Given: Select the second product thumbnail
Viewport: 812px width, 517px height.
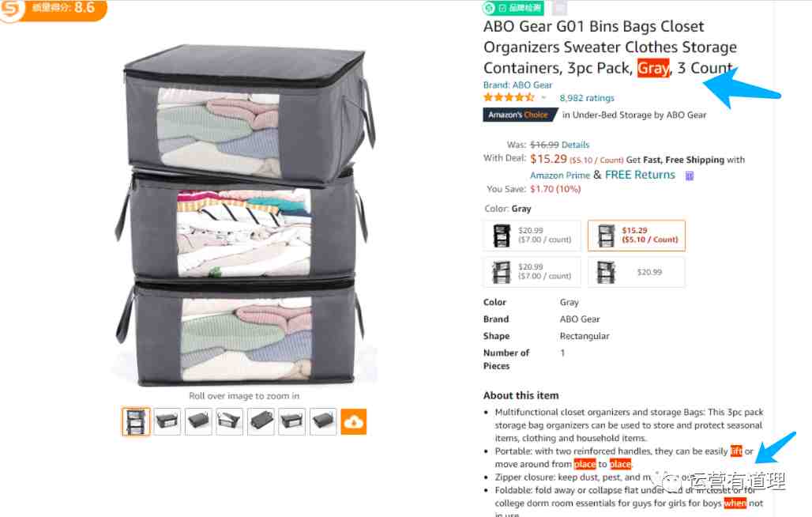Looking at the screenshot, I should point(167,421).
